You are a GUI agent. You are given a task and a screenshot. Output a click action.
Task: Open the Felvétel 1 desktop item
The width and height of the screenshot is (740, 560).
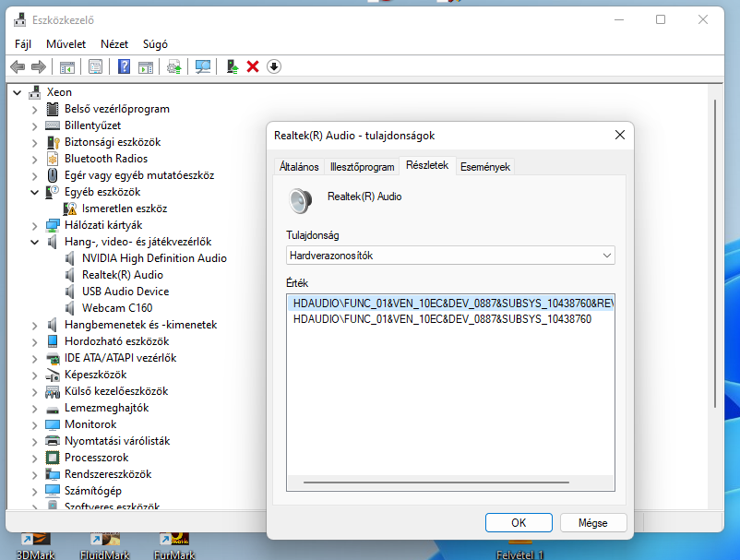519,550
